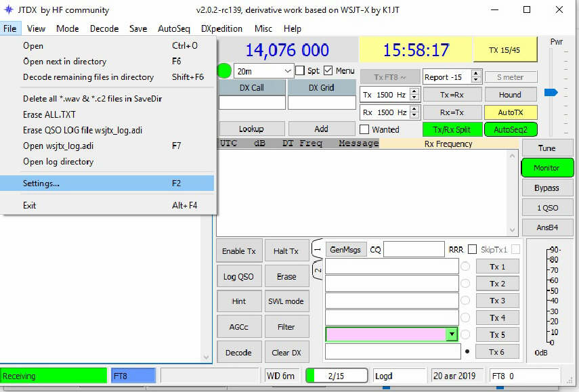The image size is (579, 392).
Task: Select Exit from the File menu
Action: click(107, 205)
